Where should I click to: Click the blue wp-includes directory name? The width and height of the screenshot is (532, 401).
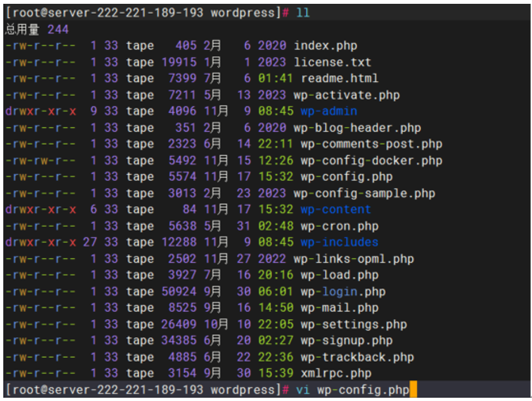339,243
